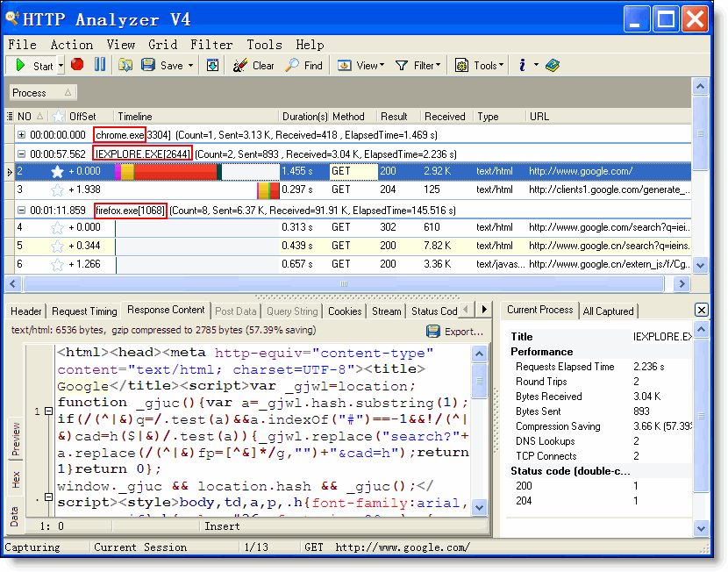Collapse the firefox.exe process group
The image size is (728, 572).
(x=22, y=211)
